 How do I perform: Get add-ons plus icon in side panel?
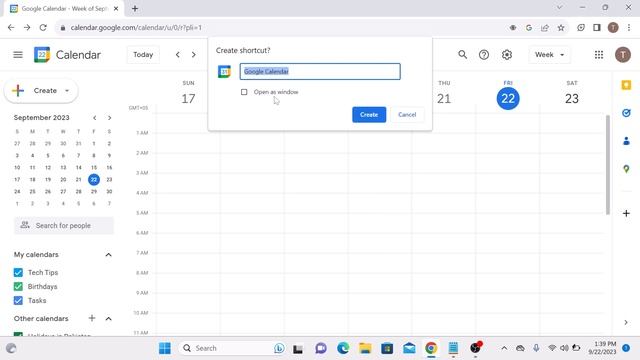coord(626,213)
